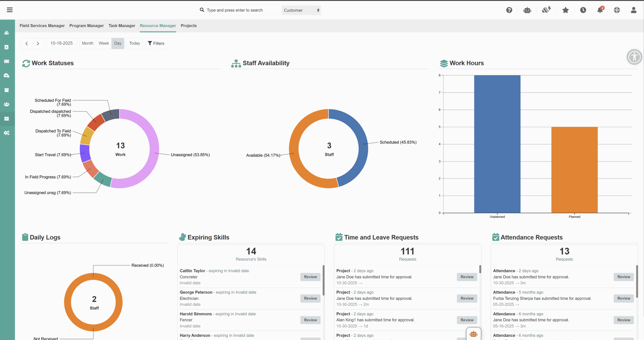Open favorites star in top bar
Image resolution: width=644 pixels, height=340 pixels.
565,10
